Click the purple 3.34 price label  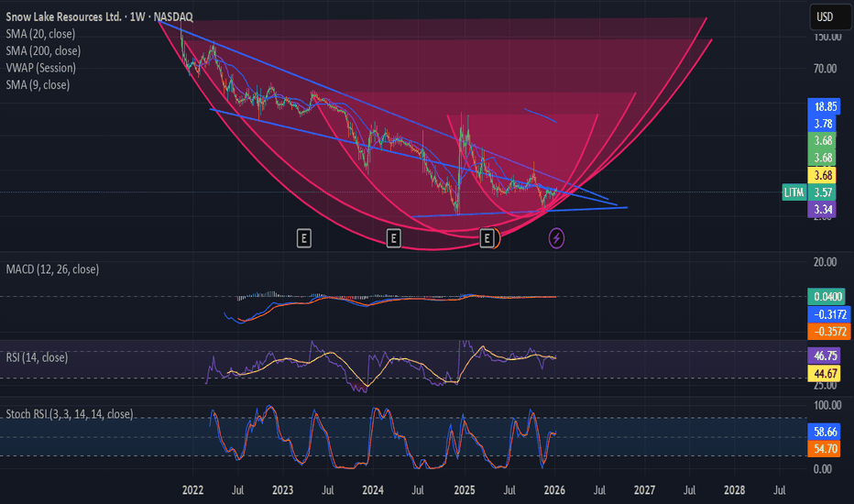pos(824,209)
